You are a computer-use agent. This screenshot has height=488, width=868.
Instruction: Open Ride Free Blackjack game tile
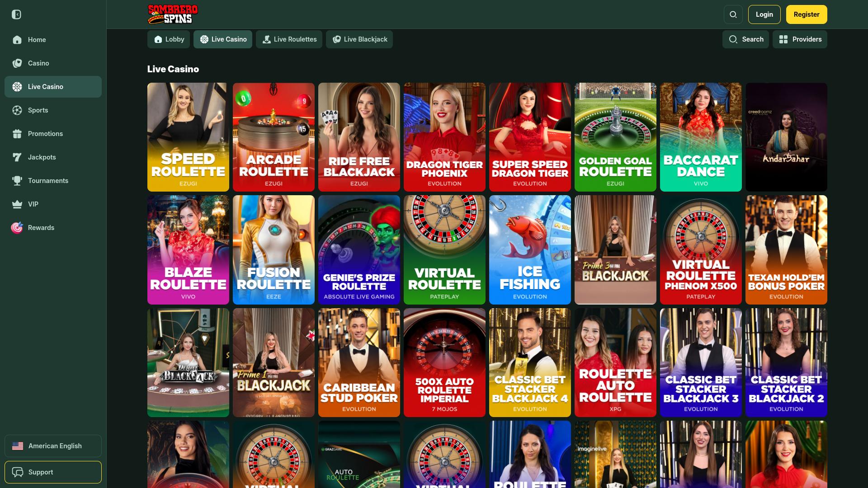[x=359, y=137]
